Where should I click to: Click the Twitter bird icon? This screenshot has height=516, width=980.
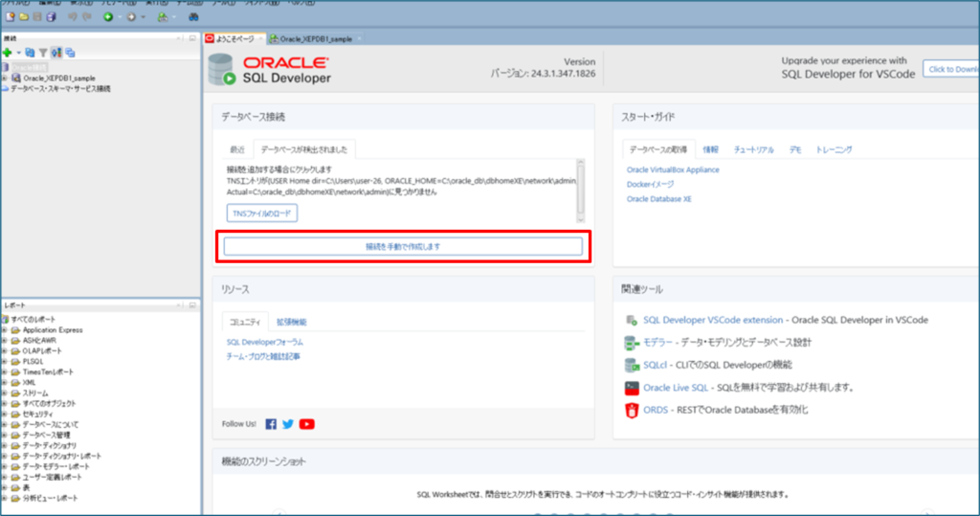(288, 424)
